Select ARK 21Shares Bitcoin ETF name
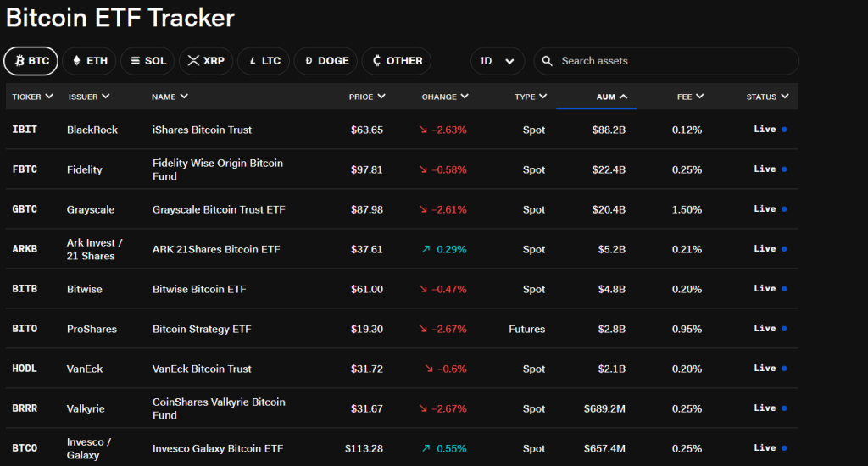The image size is (868, 466). click(x=216, y=249)
